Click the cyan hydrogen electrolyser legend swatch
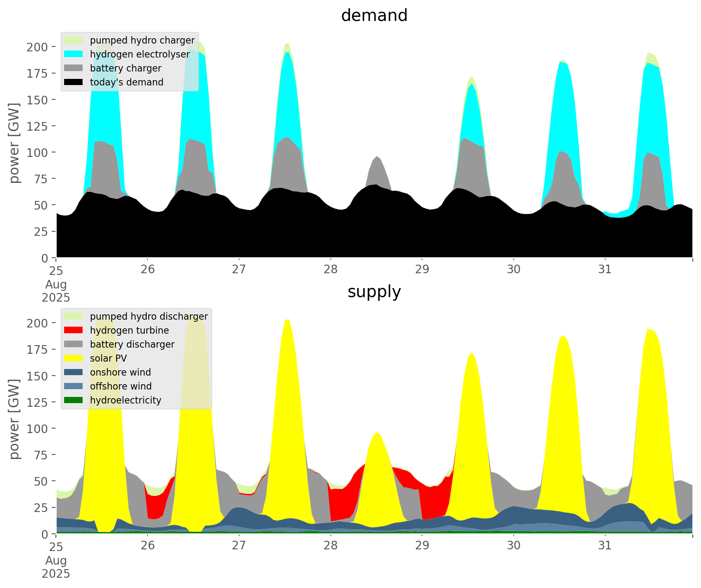This screenshot has width=701, height=588. (x=74, y=54)
